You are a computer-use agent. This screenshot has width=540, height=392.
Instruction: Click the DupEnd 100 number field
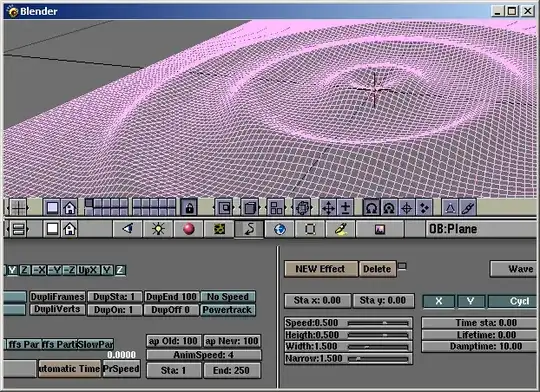tap(171, 297)
